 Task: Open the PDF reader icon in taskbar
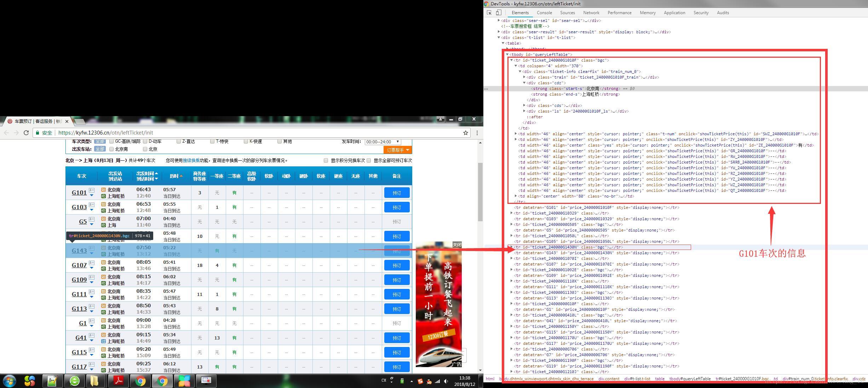(118, 381)
